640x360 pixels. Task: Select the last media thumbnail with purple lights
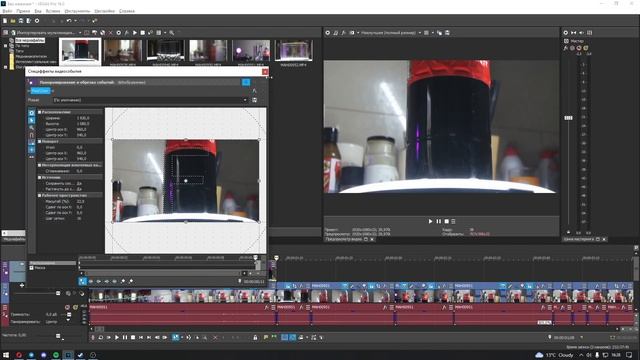click(x=294, y=51)
